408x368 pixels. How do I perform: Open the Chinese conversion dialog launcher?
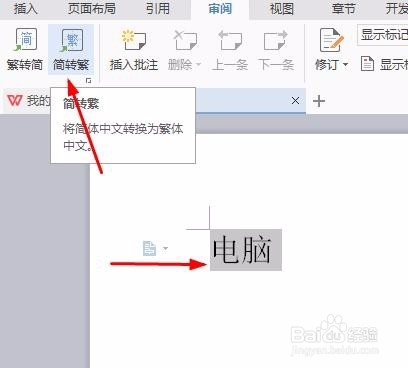[x=88, y=80]
